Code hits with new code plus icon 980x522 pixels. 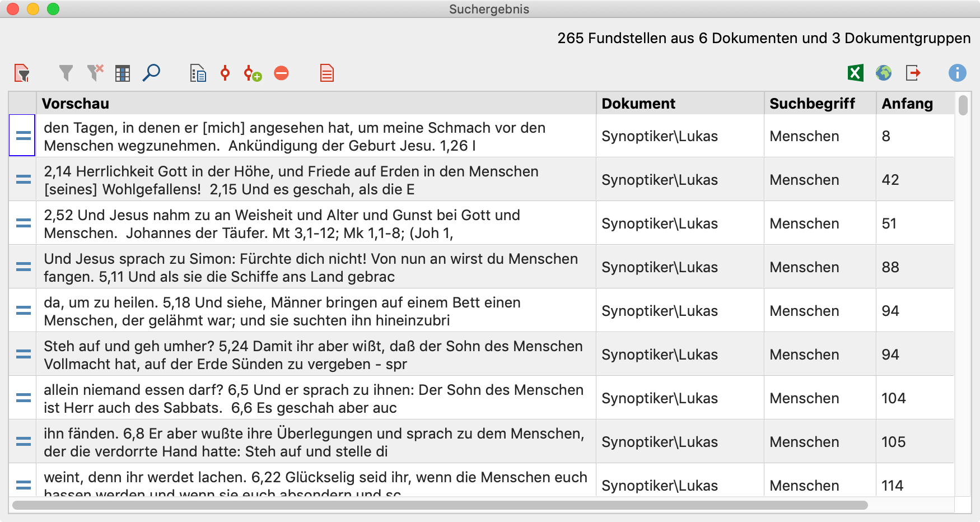(253, 73)
